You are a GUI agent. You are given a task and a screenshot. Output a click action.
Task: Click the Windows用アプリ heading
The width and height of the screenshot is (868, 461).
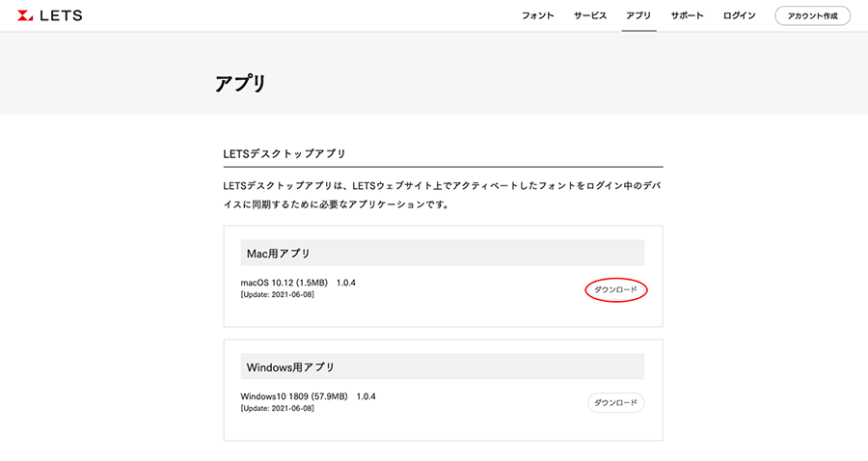(290, 367)
